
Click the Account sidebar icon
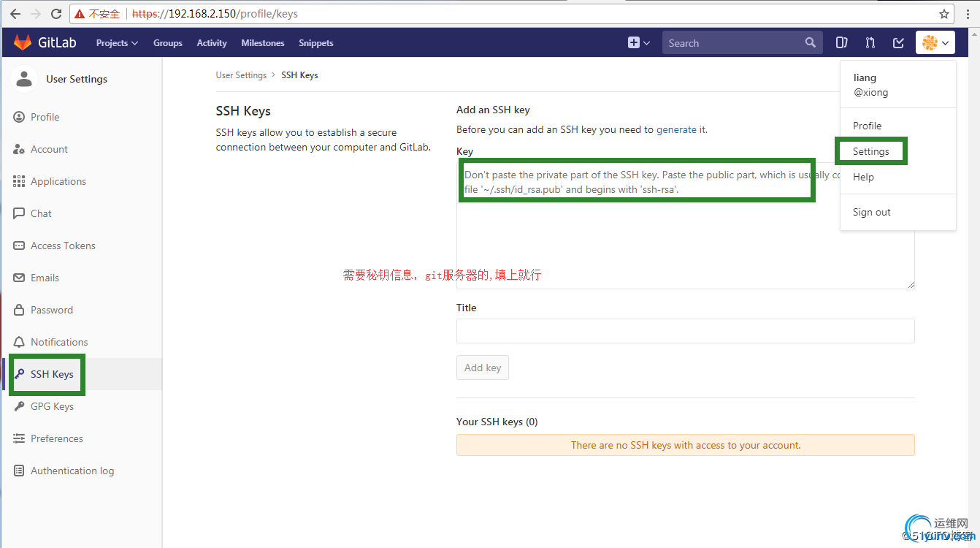[x=19, y=149]
